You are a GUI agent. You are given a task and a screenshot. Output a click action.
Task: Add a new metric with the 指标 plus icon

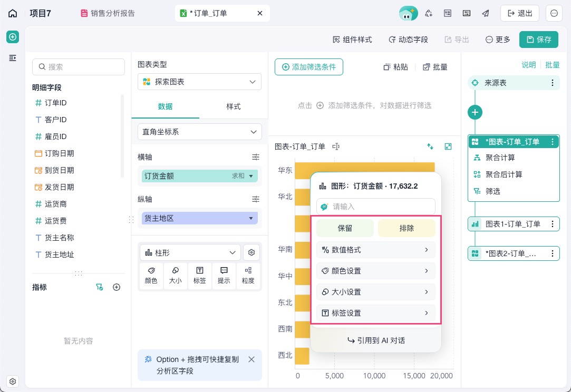[x=117, y=287]
